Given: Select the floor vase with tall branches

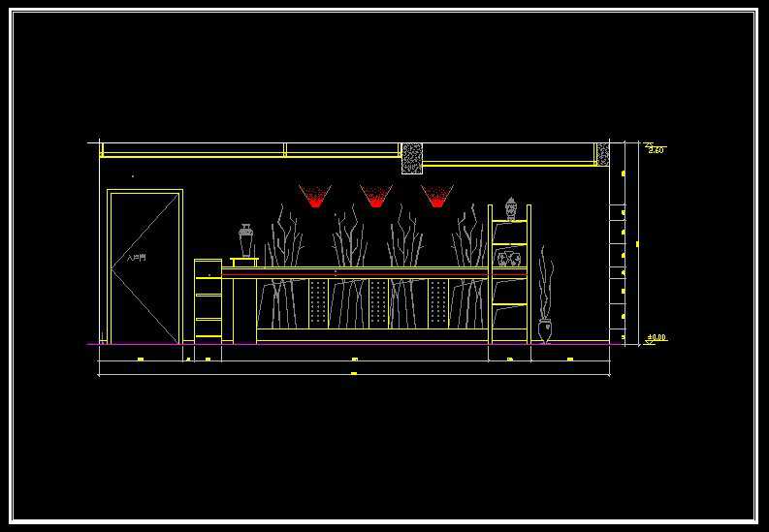Looking at the screenshot, I should point(545,329).
